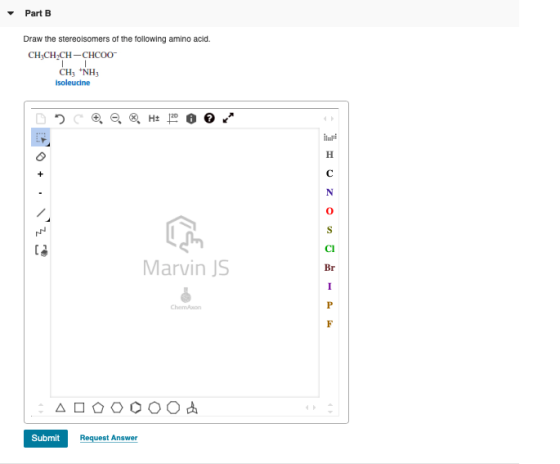Insert cyclohexane hexagon template

click(x=117, y=408)
